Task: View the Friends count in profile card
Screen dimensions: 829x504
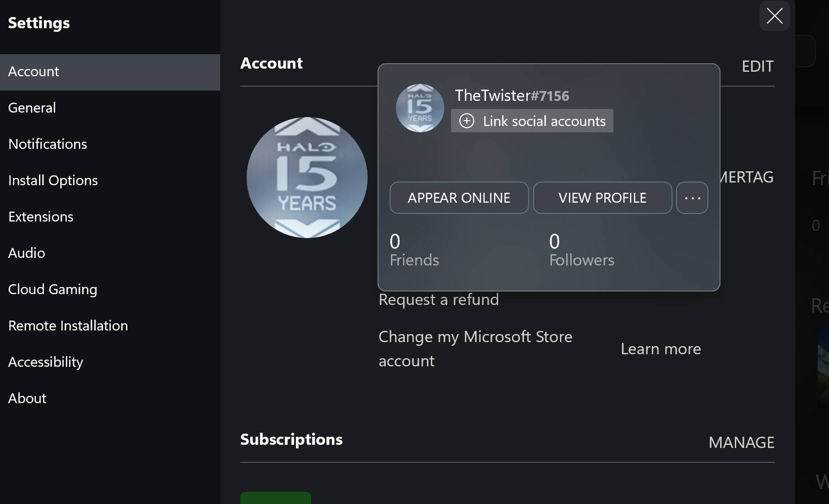Action: click(414, 250)
